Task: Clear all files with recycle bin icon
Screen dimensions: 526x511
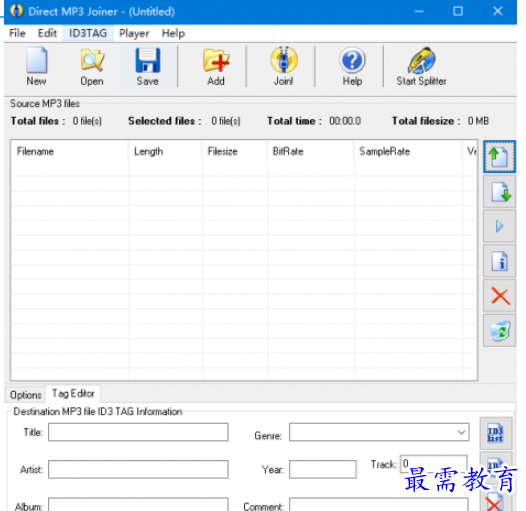Action: pyautogui.click(x=499, y=330)
